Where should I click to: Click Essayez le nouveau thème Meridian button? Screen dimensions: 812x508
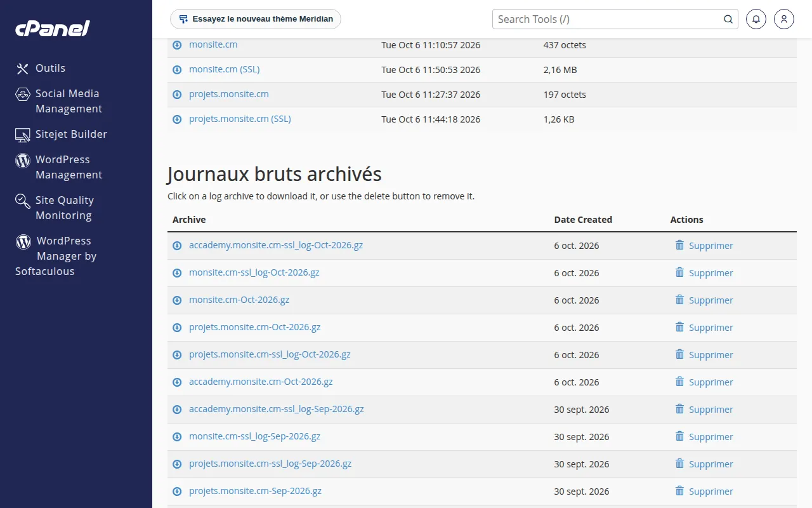(256, 19)
